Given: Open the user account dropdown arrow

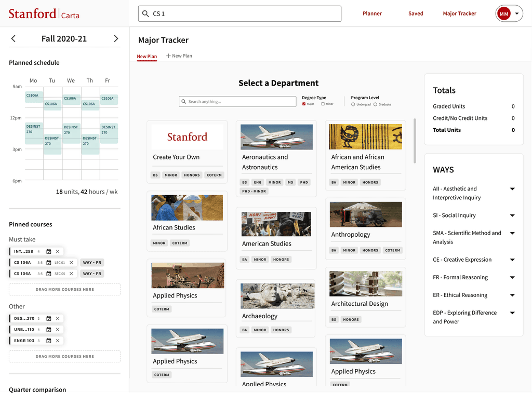Looking at the screenshot, I should 517,13.
